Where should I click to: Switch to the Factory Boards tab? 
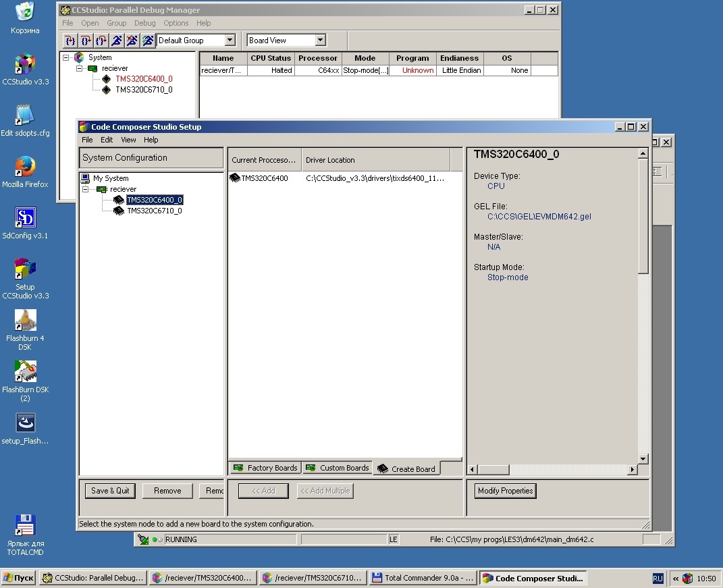[x=265, y=468]
